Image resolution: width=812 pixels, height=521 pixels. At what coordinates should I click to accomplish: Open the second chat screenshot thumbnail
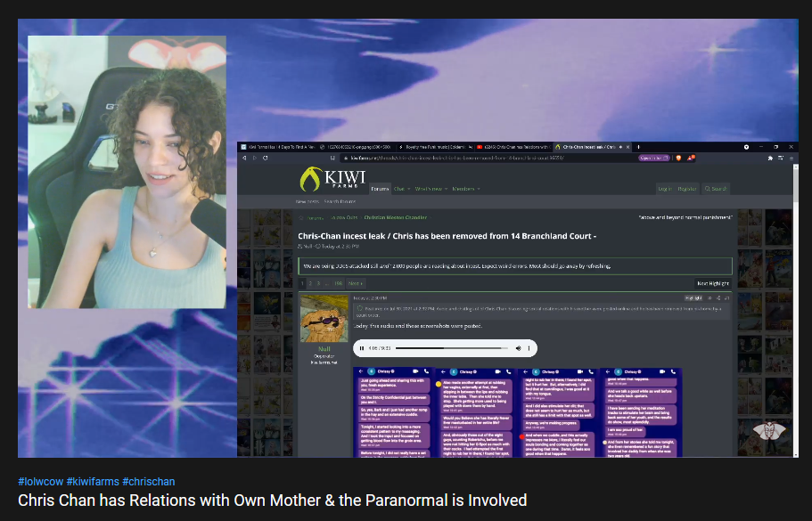476,412
